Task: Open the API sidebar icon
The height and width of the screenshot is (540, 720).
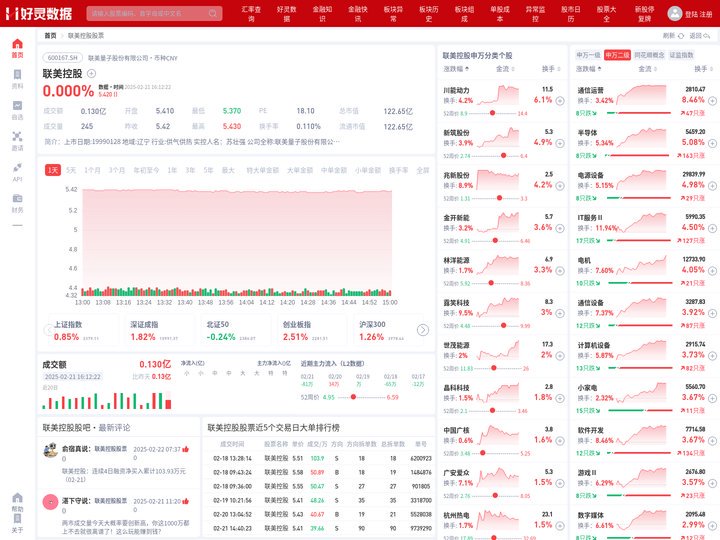Action: pos(17,172)
